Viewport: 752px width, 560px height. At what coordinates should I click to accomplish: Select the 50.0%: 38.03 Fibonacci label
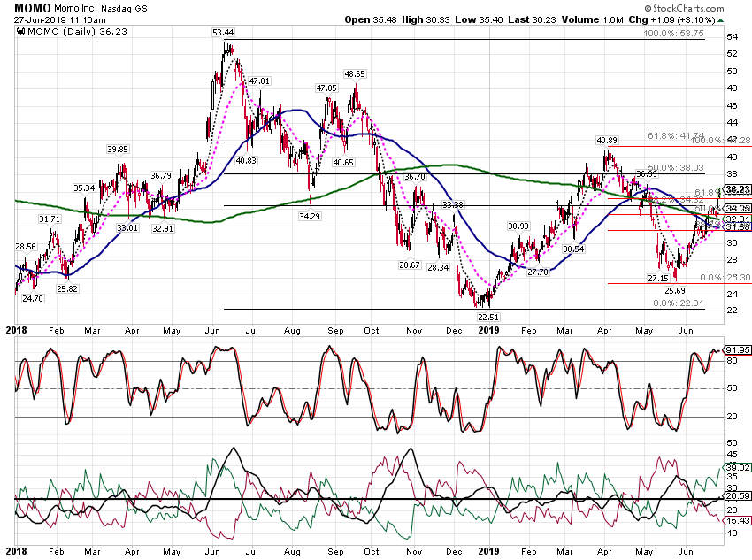[x=676, y=168]
